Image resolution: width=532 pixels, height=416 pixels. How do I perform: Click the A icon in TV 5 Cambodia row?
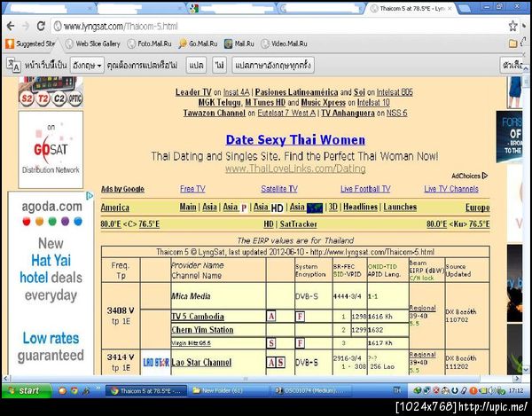point(271,317)
